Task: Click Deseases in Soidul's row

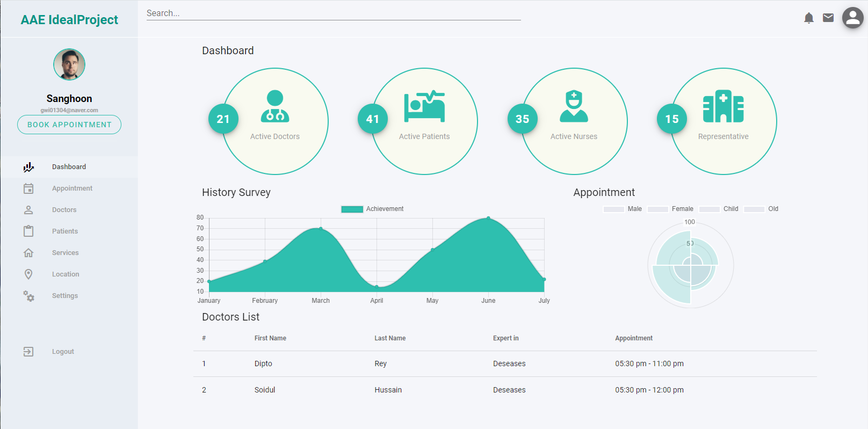Action: pyautogui.click(x=509, y=390)
